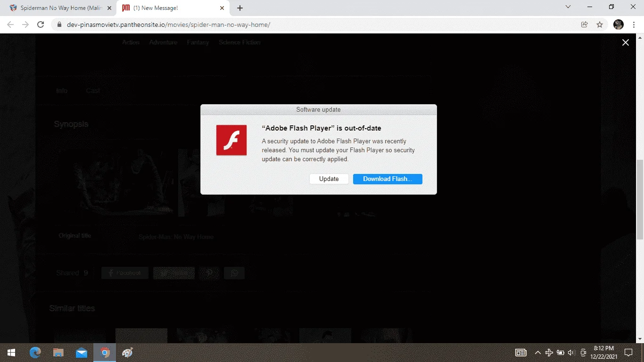644x362 pixels.
Task: Click the Action genre link
Action: [131, 42]
